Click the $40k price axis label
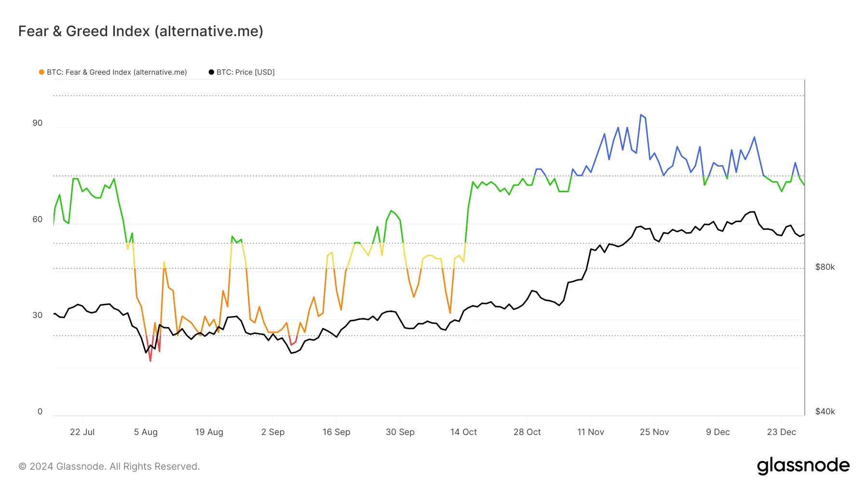Viewport: 868px width, 488px height. (825, 411)
